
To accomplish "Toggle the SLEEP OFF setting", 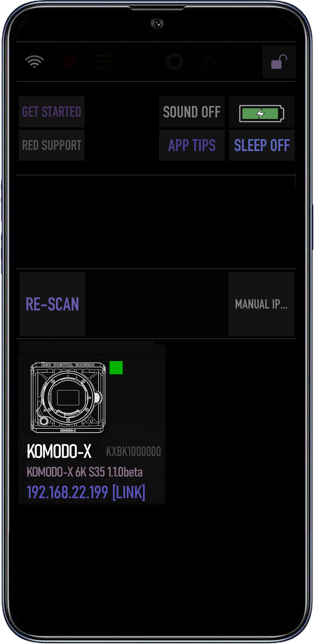I will 262,145.
